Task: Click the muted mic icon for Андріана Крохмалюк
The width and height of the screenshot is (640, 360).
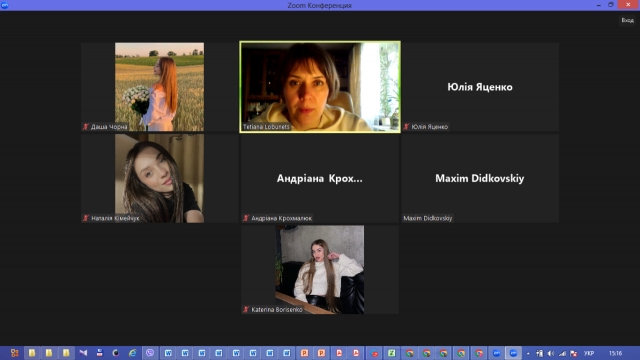Action: tap(246, 218)
